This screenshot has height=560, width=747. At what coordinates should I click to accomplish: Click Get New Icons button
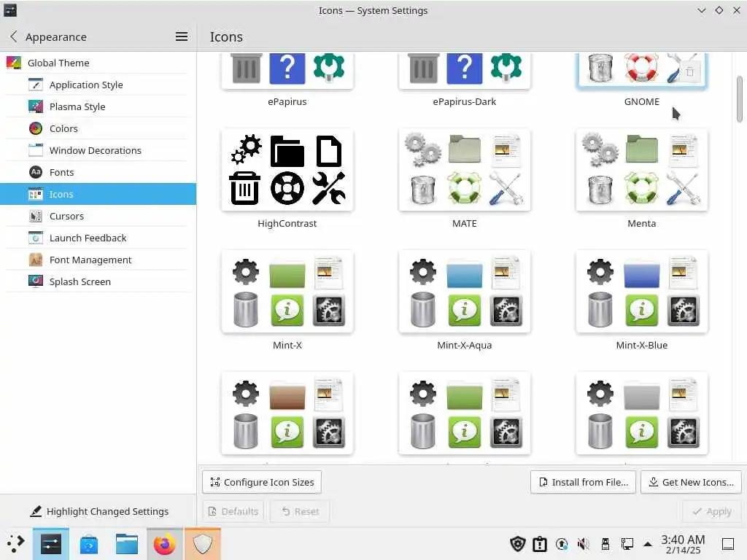(692, 483)
